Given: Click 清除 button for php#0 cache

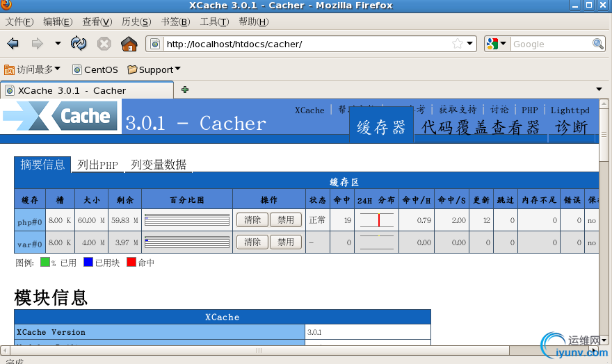Looking at the screenshot, I should coord(252,220).
